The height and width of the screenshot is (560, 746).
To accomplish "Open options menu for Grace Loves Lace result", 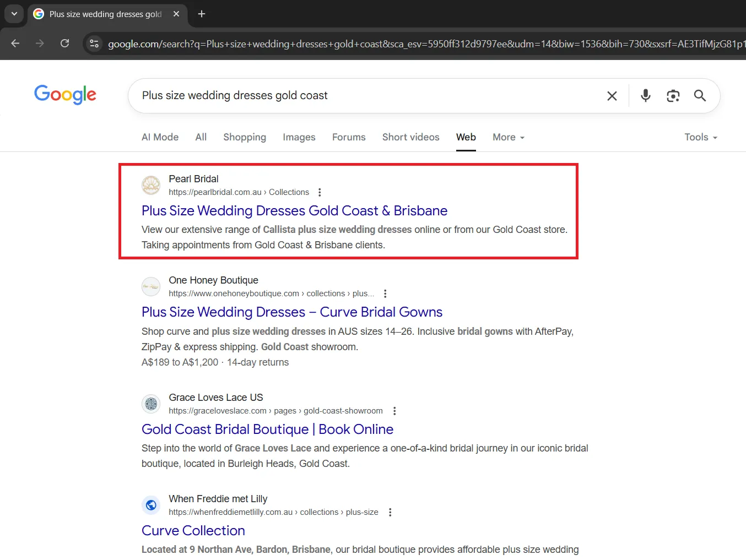I will tap(394, 411).
